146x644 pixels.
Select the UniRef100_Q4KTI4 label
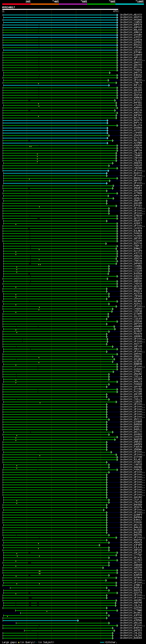pyautogui.click(x=131, y=72)
